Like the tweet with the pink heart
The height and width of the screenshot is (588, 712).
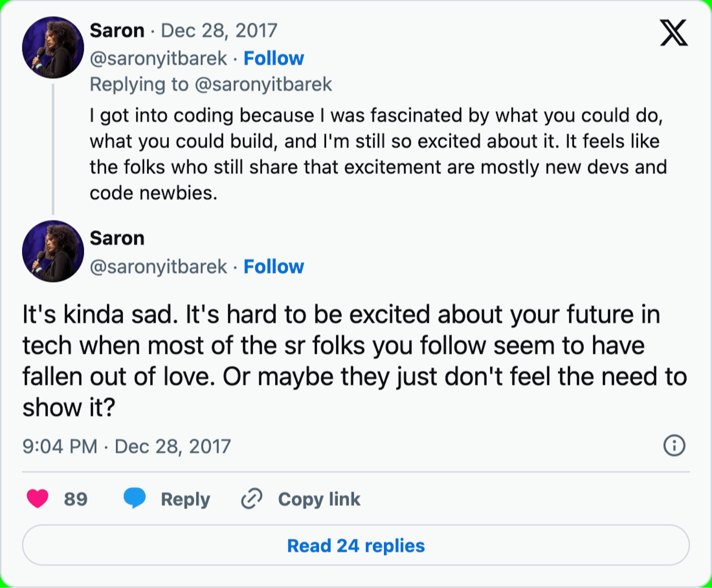38,498
